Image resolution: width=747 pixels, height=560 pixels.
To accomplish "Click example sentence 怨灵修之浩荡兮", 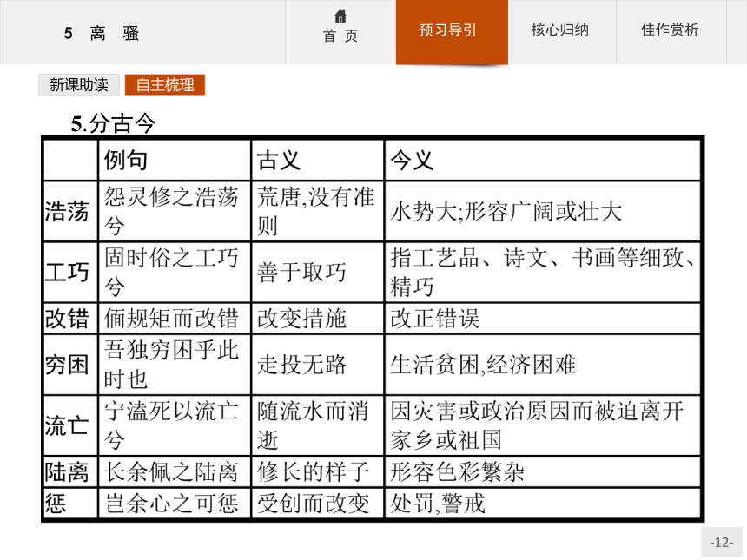I will 171,211.
